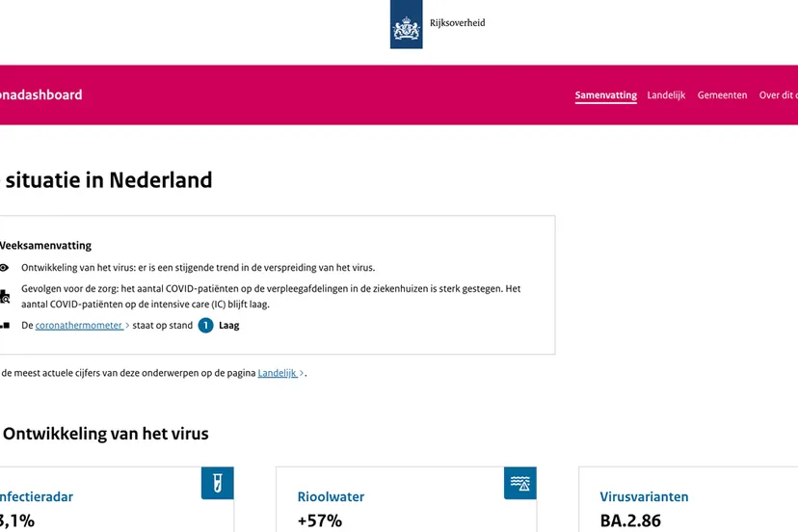
Task: Open the Over dit navigation item
Action: pyautogui.click(x=778, y=95)
